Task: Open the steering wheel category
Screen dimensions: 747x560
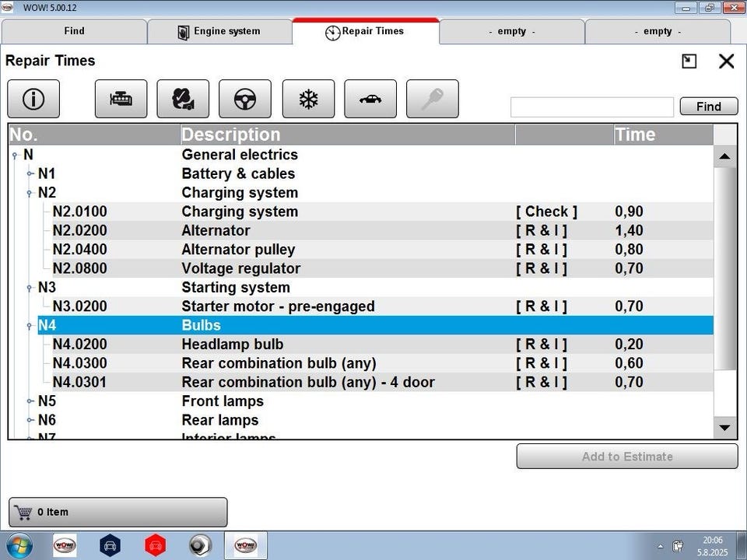Action: (x=245, y=100)
